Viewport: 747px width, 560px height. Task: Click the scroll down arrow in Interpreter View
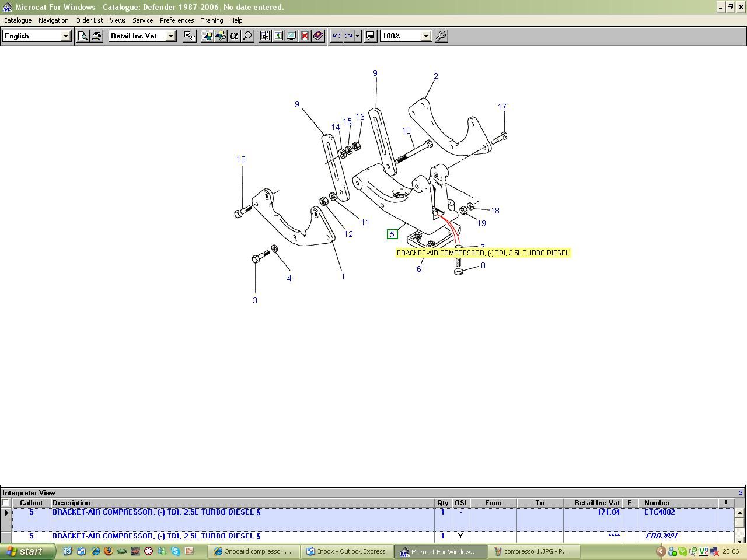[739, 540]
